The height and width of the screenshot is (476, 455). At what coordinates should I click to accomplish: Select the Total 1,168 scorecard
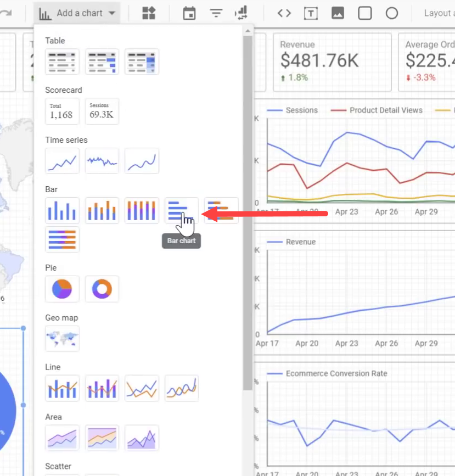pos(62,111)
